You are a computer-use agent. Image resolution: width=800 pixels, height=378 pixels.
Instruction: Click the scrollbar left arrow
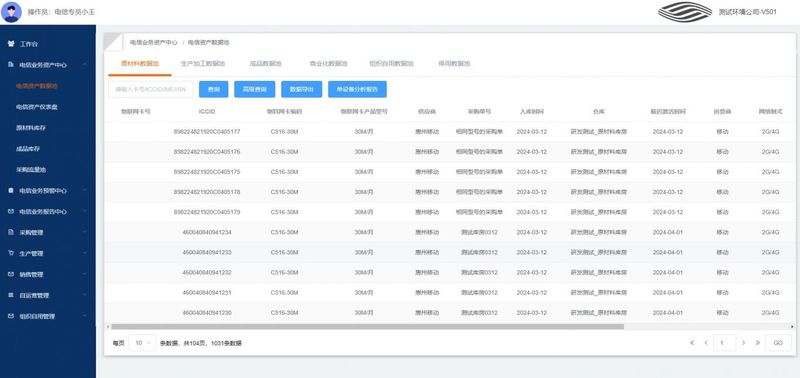(107, 326)
